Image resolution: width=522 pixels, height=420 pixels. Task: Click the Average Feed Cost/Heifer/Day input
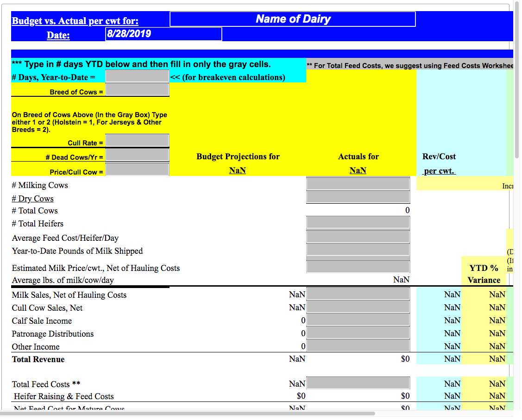click(358, 237)
